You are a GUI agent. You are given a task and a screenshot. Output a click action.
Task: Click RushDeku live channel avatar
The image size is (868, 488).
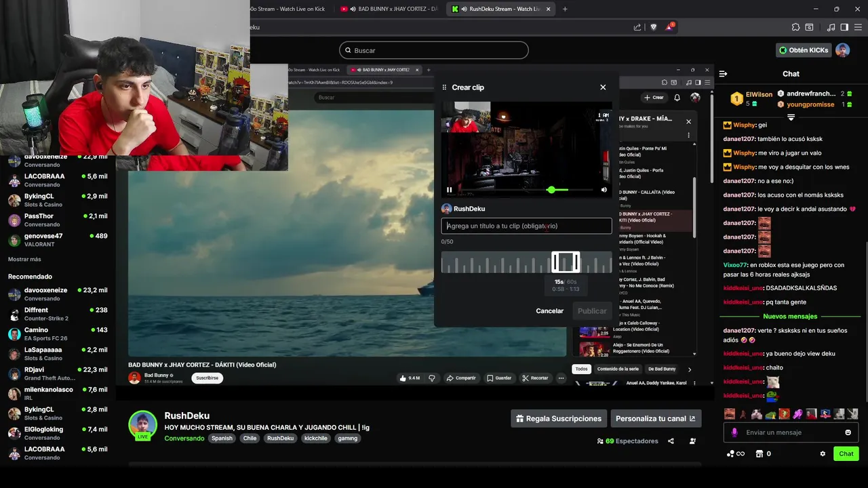tap(143, 425)
